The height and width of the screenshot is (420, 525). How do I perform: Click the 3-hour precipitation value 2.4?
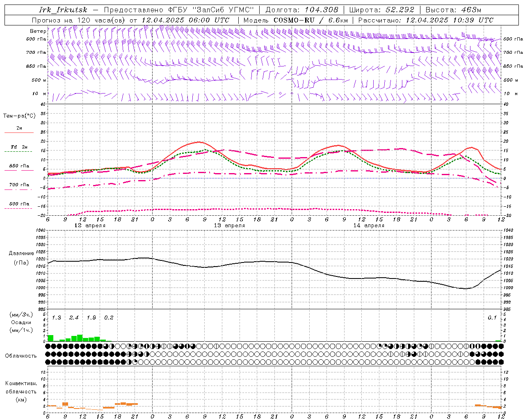click(74, 318)
